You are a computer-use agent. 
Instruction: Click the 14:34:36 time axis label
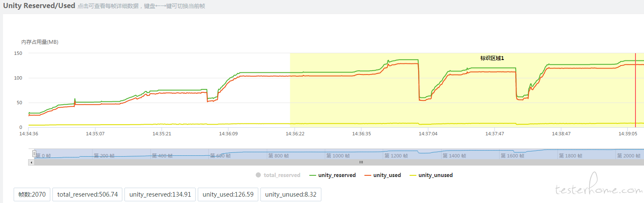(x=29, y=133)
